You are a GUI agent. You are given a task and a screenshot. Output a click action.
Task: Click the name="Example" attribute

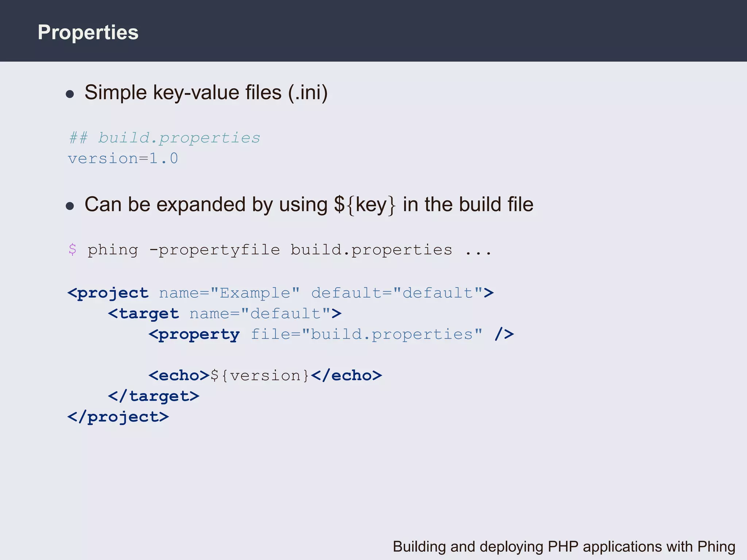point(229,293)
